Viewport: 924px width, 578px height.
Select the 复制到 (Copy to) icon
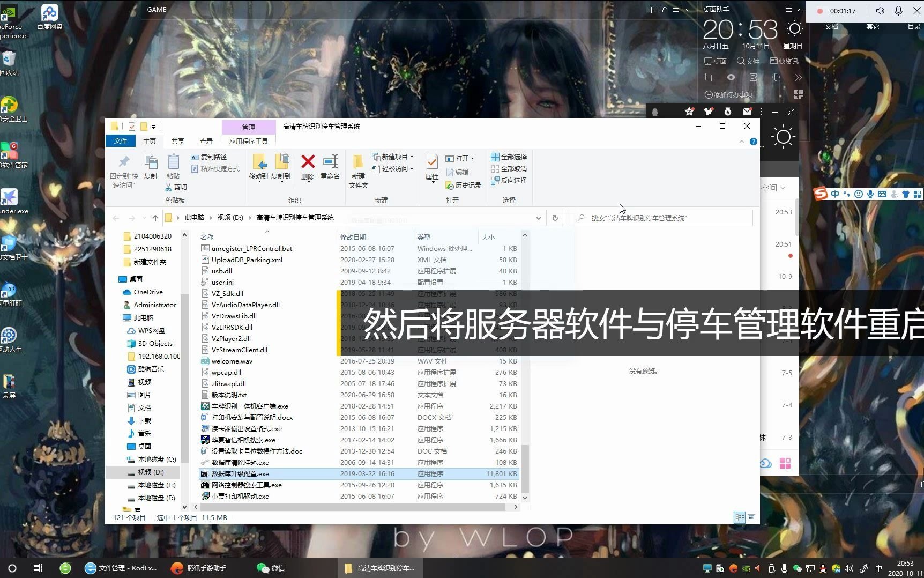click(281, 167)
